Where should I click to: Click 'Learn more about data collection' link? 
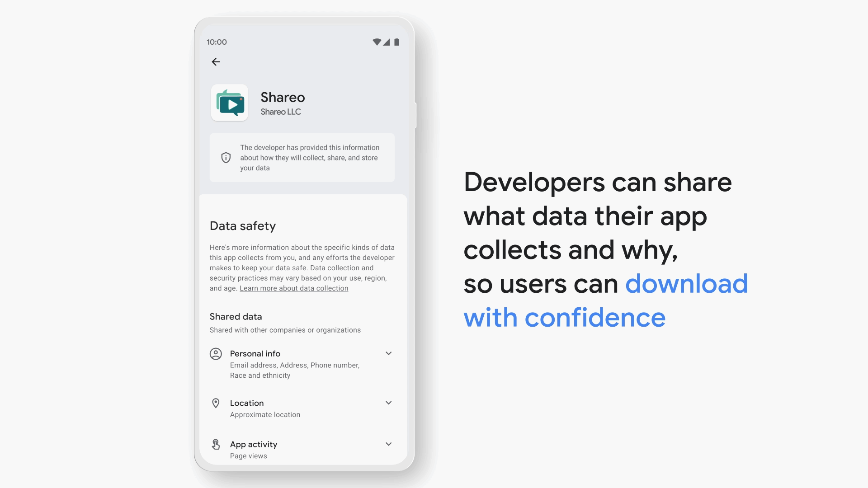[294, 288]
